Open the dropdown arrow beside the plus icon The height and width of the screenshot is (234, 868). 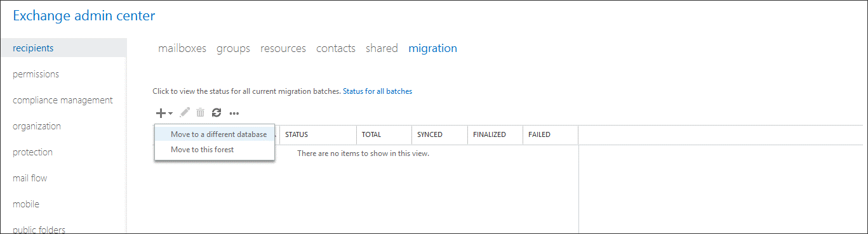(x=170, y=114)
